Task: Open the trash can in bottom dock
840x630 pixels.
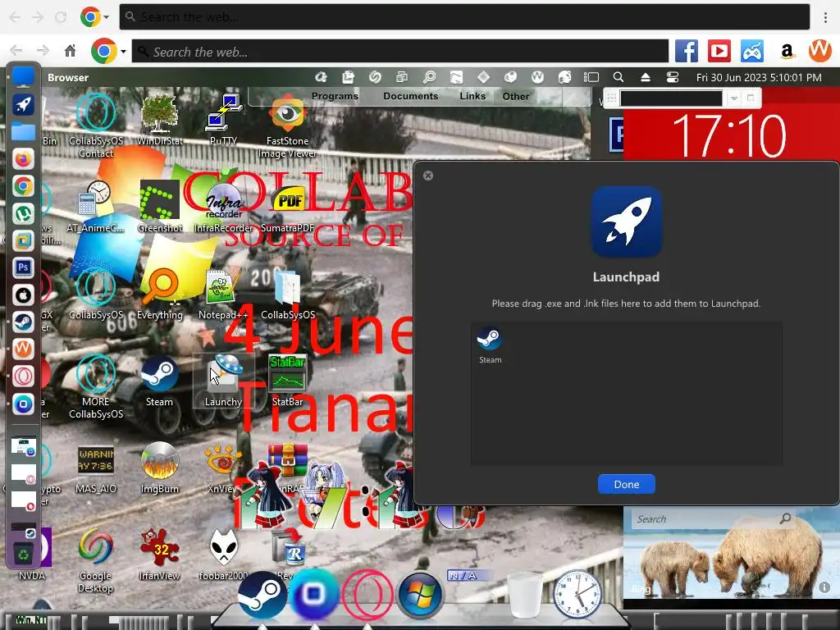Action: pos(526,595)
